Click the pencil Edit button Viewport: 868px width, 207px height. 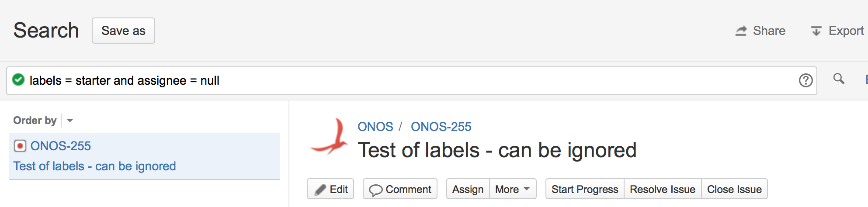pos(330,189)
